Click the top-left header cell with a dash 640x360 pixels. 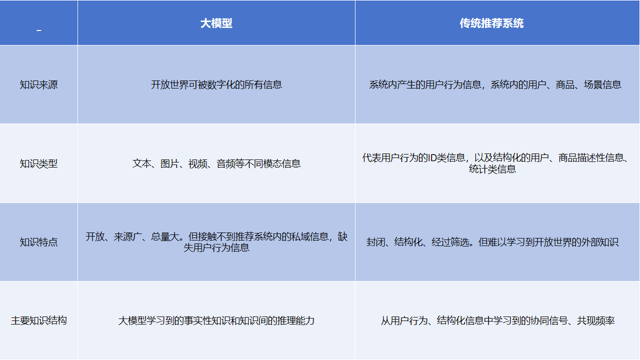(x=39, y=23)
